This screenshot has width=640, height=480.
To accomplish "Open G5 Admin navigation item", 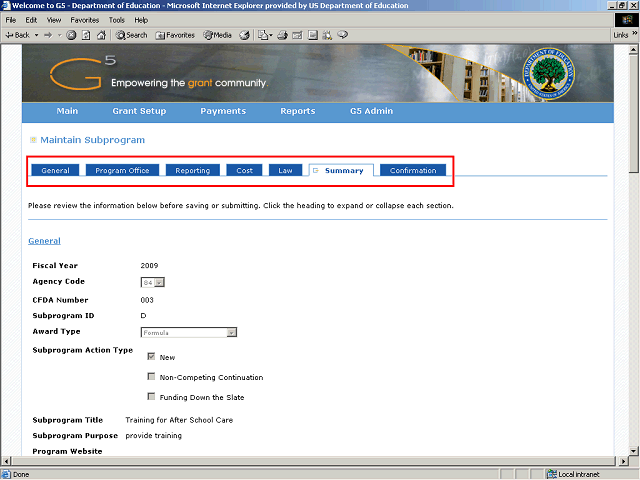I will pyautogui.click(x=371, y=111).
